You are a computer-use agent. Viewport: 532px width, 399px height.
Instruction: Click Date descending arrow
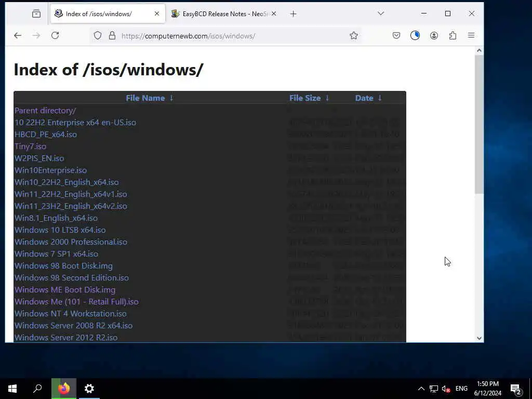click(380, 98)
